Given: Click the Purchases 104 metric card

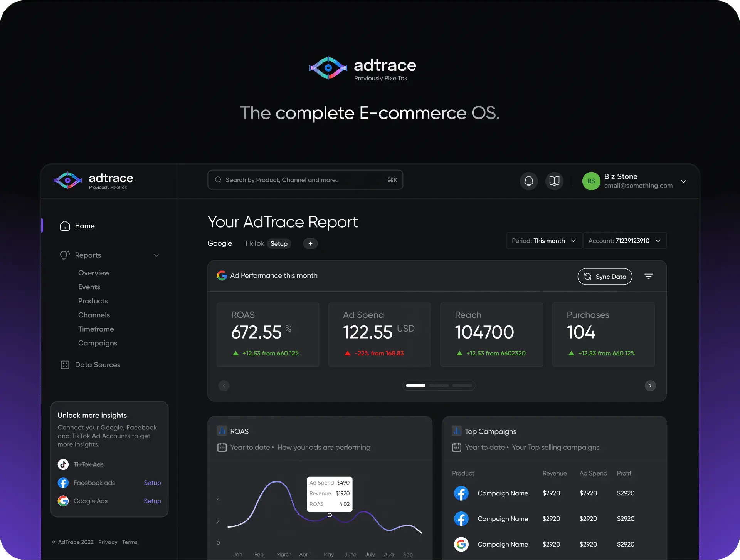Looking at the screenshot, I should click(x=604, y=334).
